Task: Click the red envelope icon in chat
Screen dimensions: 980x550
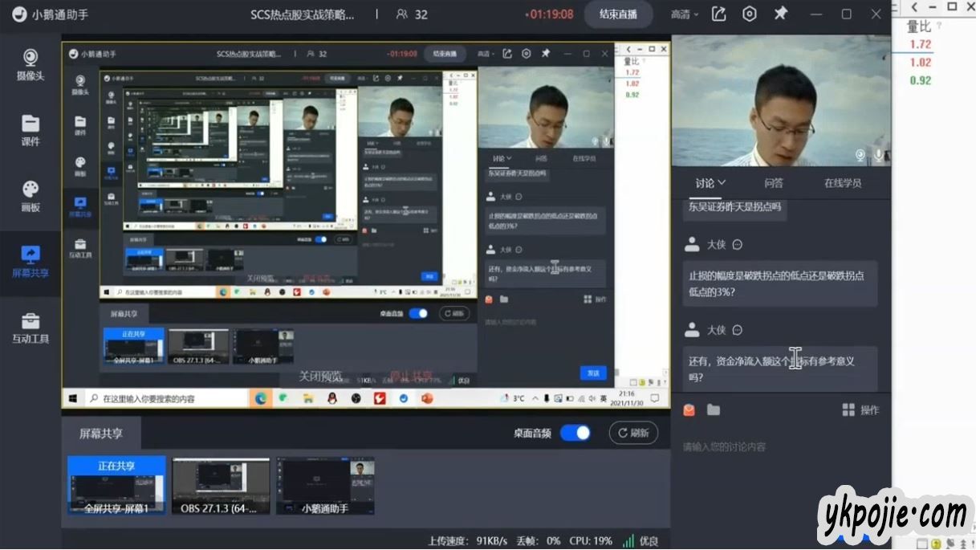Action: point(689,410)
